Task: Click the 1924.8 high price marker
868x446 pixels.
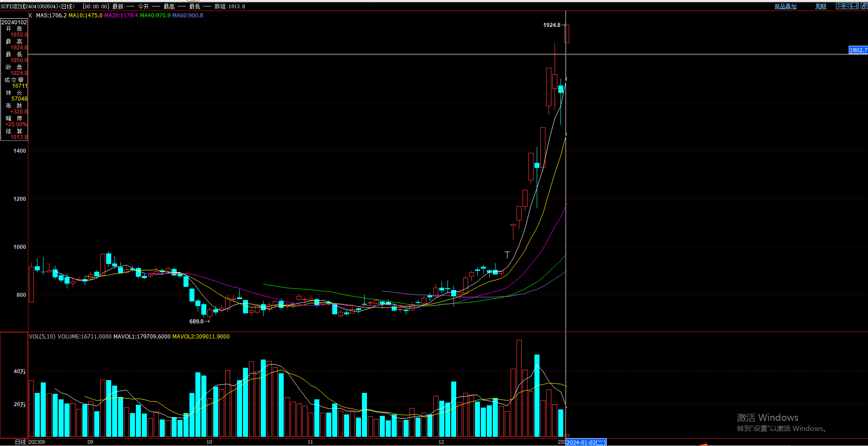Action: (551, 25)
